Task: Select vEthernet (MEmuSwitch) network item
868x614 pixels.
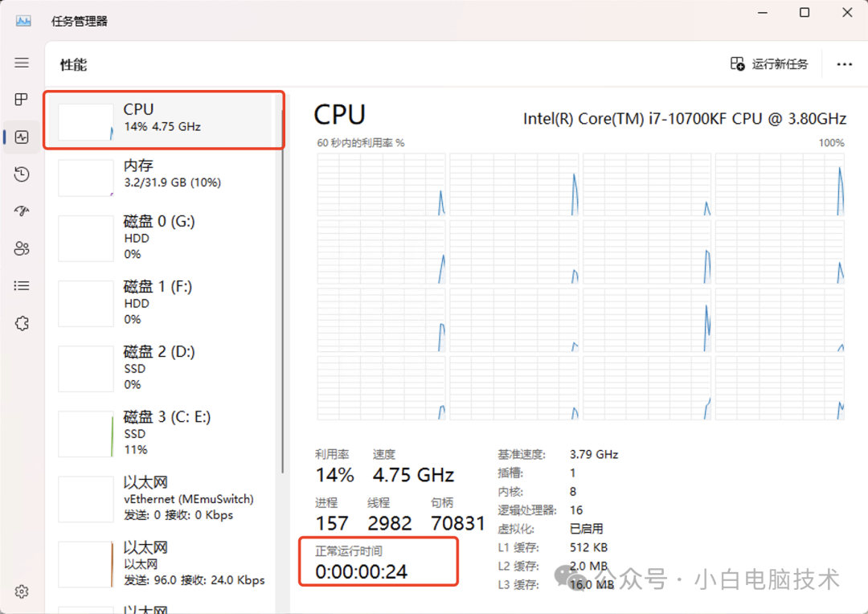Action: pos(164,498)
